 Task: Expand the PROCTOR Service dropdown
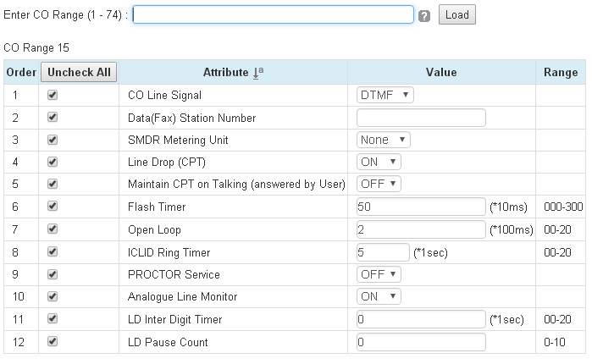[x=379, y=275]
